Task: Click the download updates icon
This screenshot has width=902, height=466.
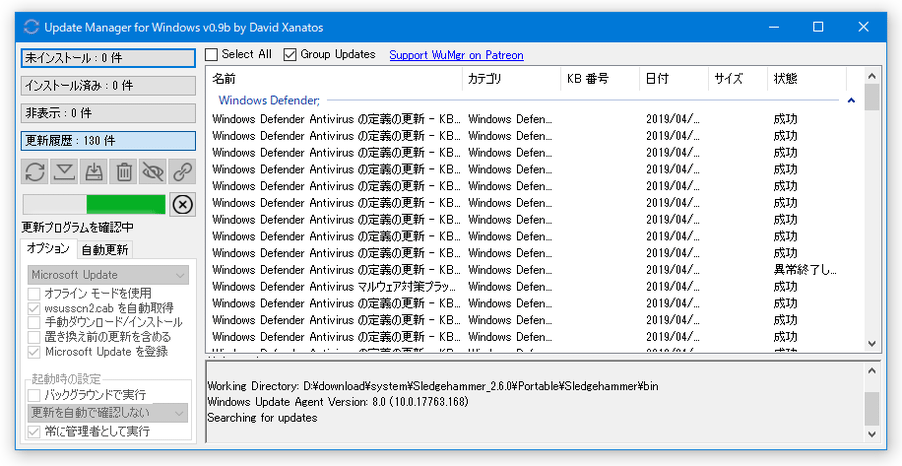Action: (64, 171)
